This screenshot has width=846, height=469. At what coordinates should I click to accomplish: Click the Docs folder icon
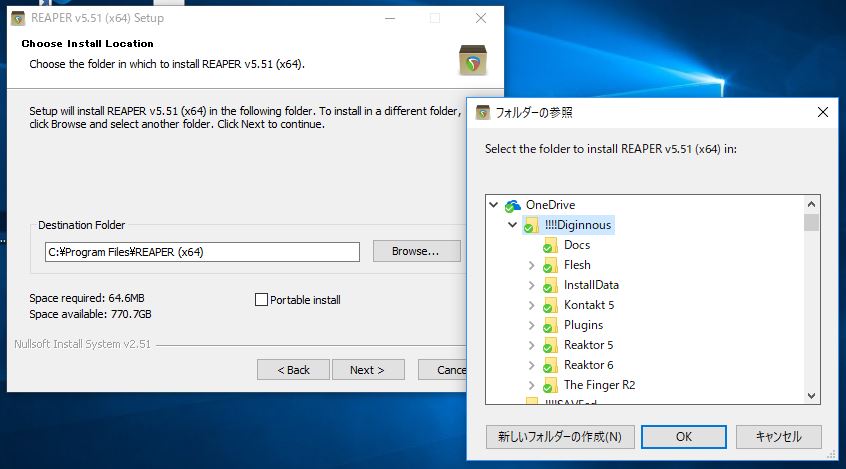(550, 245)
